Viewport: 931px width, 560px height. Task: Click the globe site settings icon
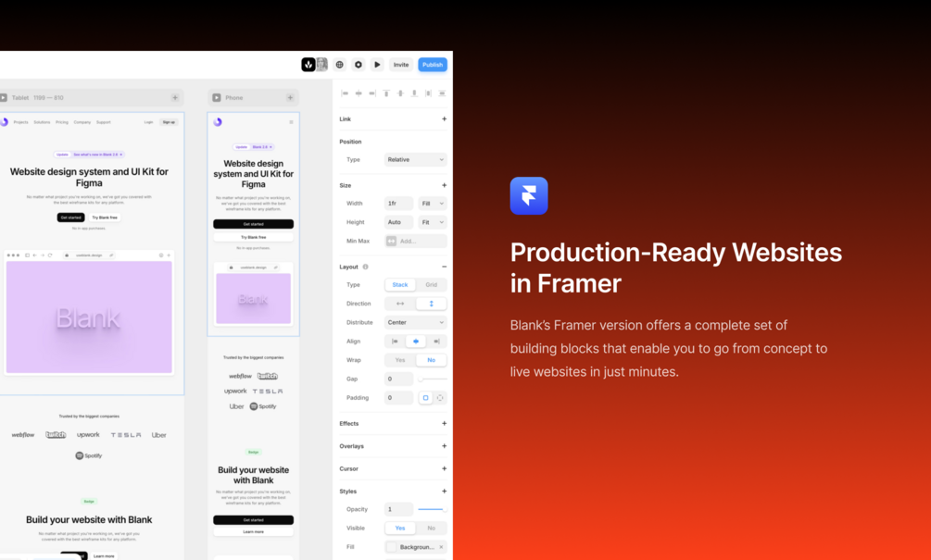coord(340,65)
